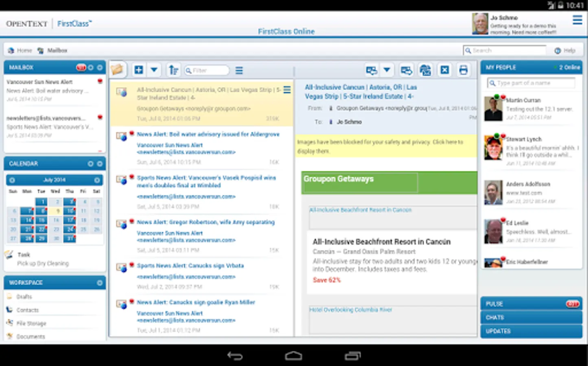Click the unread count badge in the Mailbox header
This screenshot has height=366, width=588.
click(81, 68)
